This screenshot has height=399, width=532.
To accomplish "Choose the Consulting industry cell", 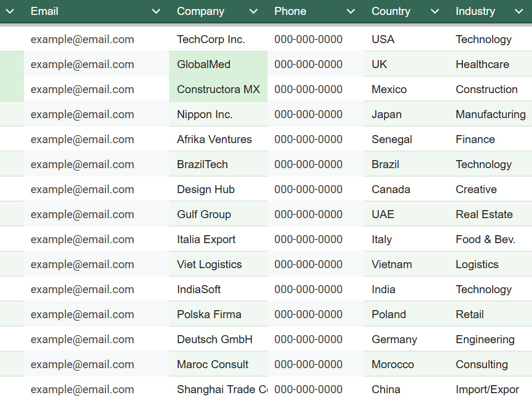I will pyautogui.click(x=490, y=364).
